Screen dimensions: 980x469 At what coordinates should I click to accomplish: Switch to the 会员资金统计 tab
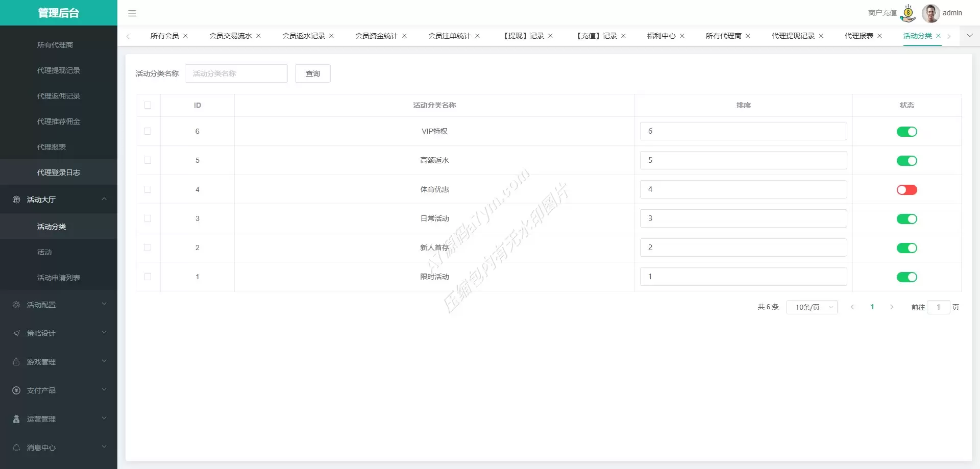(376, 36)
